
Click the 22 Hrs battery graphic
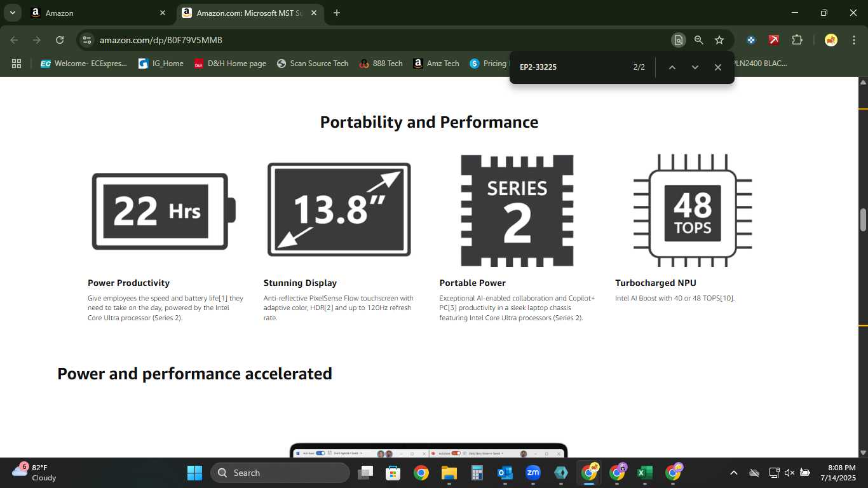164,211
